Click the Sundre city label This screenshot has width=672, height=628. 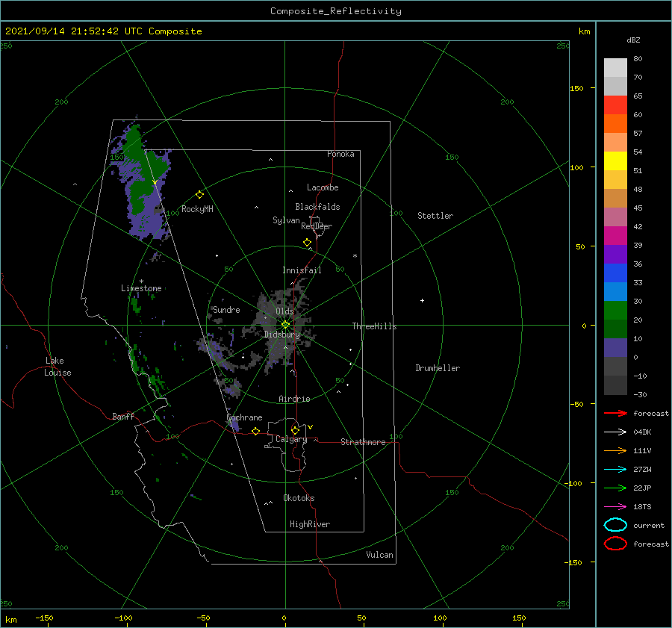(x=226, y=310)
